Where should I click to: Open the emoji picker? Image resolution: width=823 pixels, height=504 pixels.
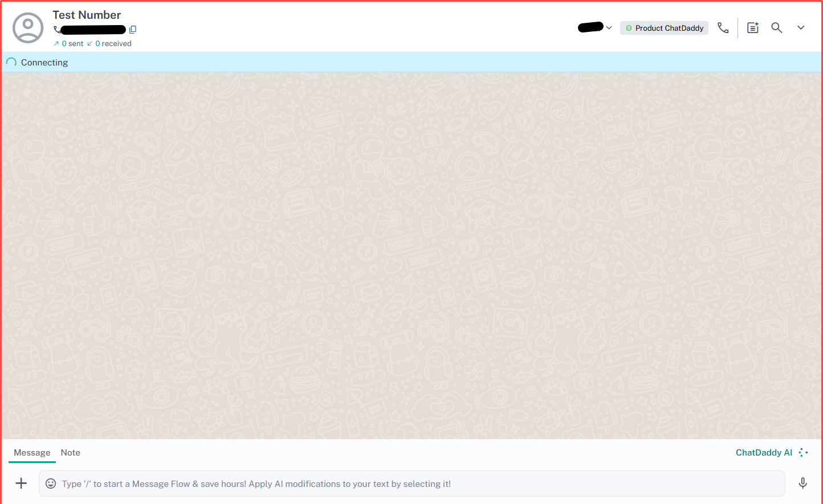[51, 483]
